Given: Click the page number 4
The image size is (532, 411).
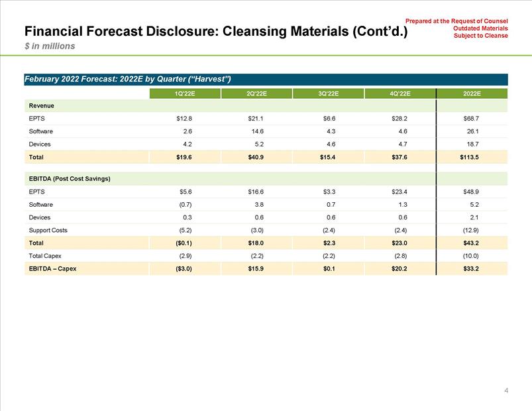Looking at the screenshot, I should click(506, 390).
